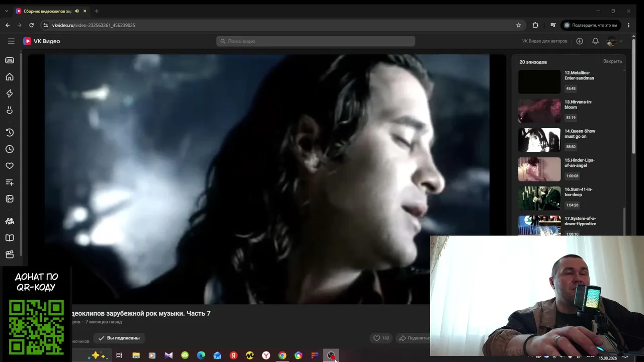
Task: Click the 51:19 timestamp of episode 13
Action: pos(571,118)
